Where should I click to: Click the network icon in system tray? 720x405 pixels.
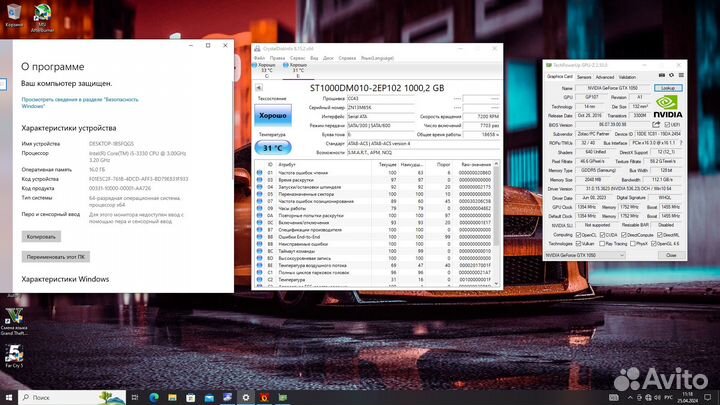[648, 397]
